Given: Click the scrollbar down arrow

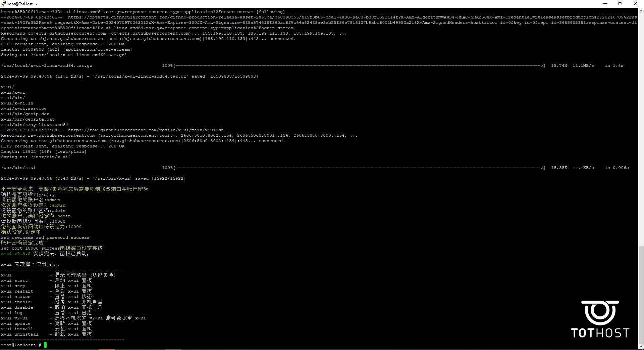Looking at the screenshot, I should click(x=641, y=346).
